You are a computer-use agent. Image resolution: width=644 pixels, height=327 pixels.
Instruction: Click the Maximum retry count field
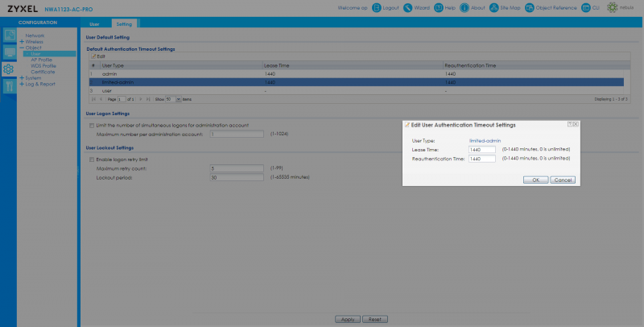[x=237, y=168]
